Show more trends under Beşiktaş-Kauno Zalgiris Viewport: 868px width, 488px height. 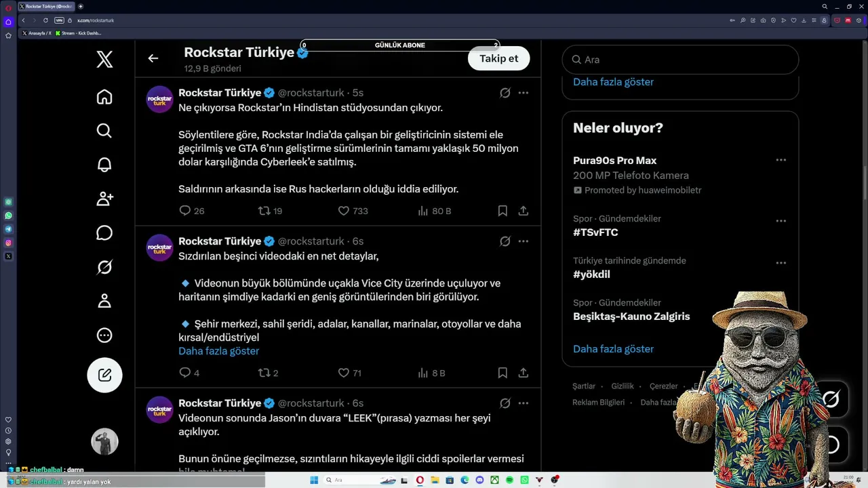(613, 349)
